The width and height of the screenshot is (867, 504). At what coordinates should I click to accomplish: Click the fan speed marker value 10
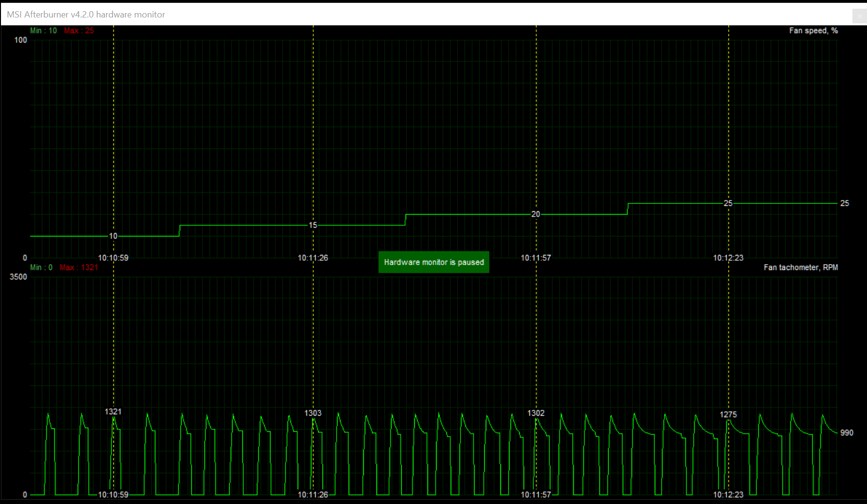pyautogui.click(x=113, y=236)
